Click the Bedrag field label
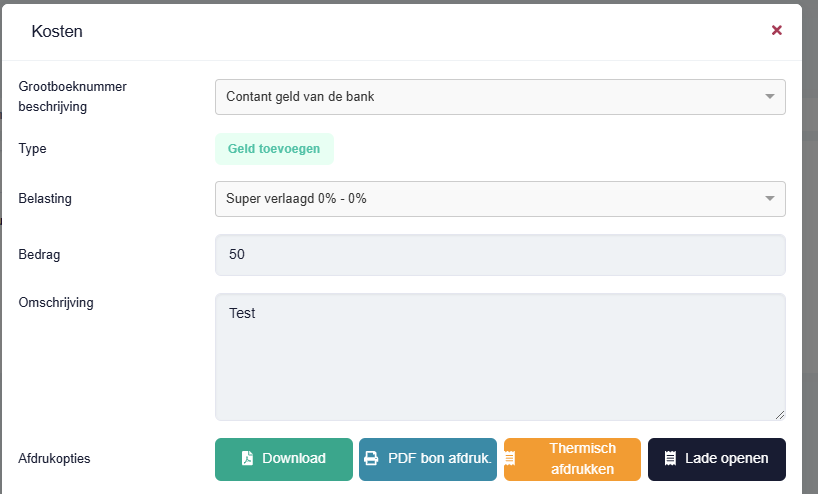Image resolution: width=818 pixels, height=494 pixels. (39, 255)
